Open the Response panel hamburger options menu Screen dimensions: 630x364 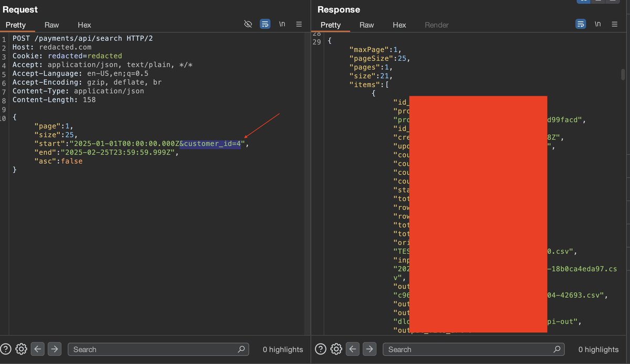pos(614,24)
